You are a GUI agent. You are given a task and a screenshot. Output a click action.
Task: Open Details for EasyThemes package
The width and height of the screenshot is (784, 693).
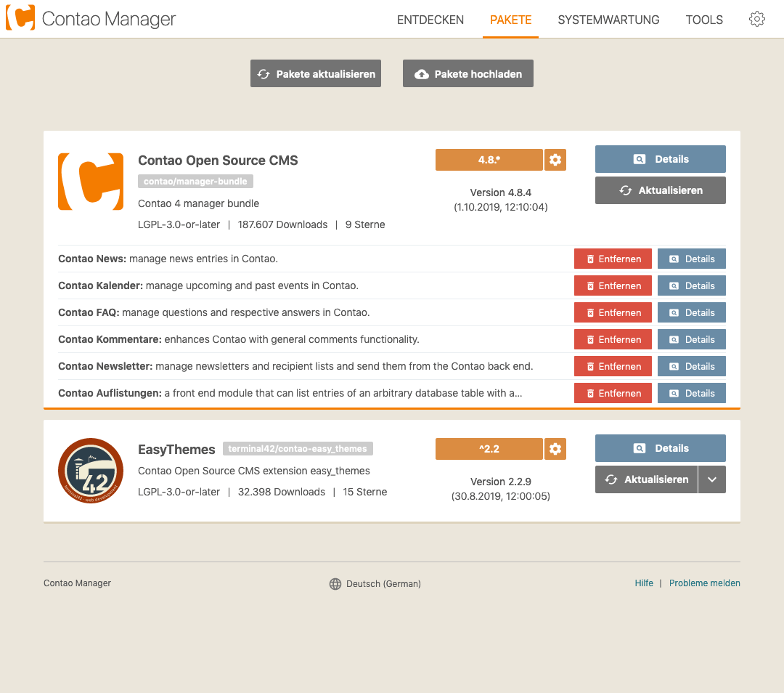pos(660,448)
